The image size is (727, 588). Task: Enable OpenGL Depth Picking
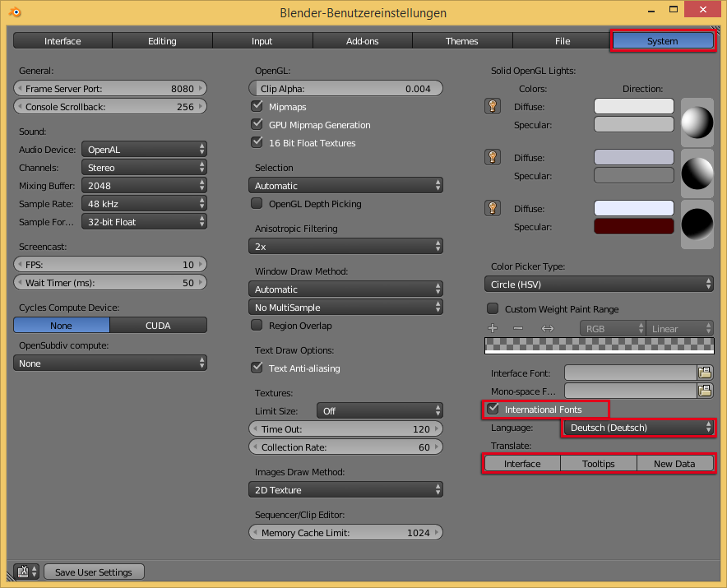click(257, 204)
